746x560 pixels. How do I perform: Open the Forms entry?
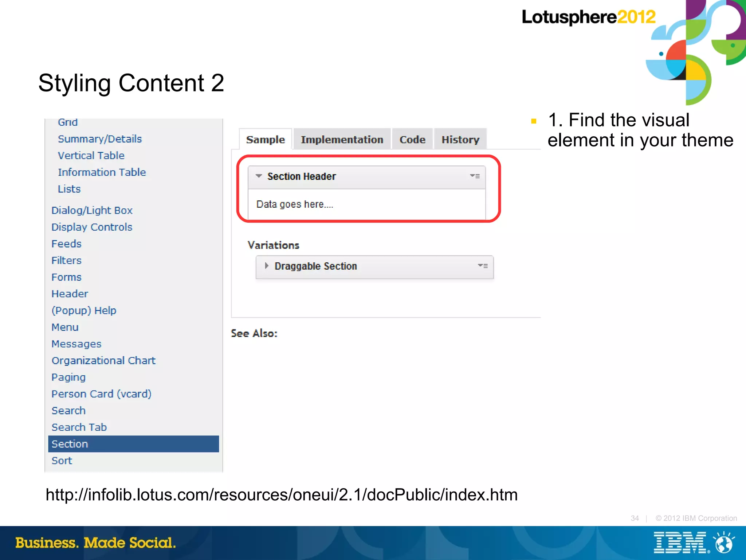(66, 277)
